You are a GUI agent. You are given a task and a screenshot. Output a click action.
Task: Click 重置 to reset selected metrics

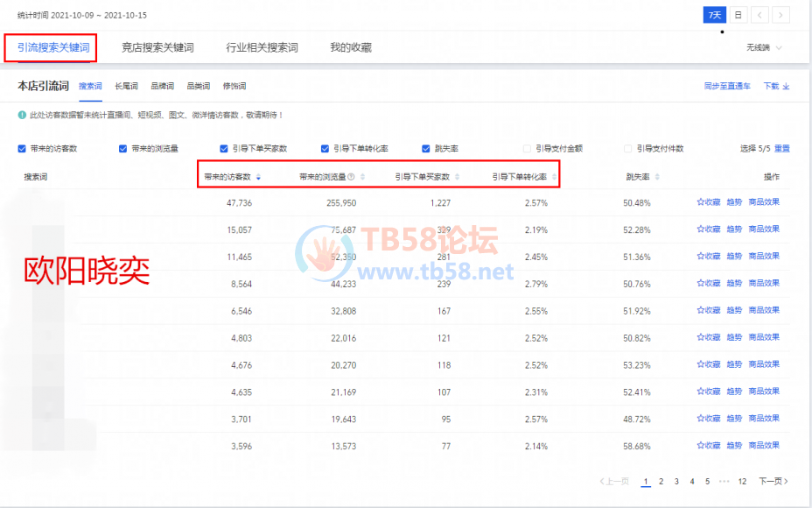pyautogui.click(x=781, y=149)
